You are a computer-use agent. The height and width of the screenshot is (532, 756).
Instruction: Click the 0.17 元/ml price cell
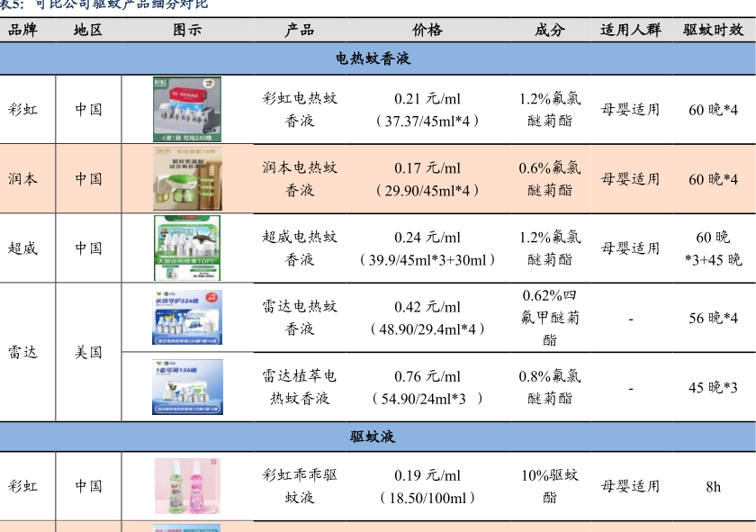427,179
